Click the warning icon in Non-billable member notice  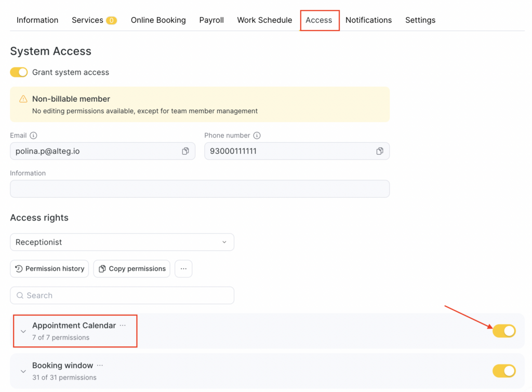click(23, 99)
